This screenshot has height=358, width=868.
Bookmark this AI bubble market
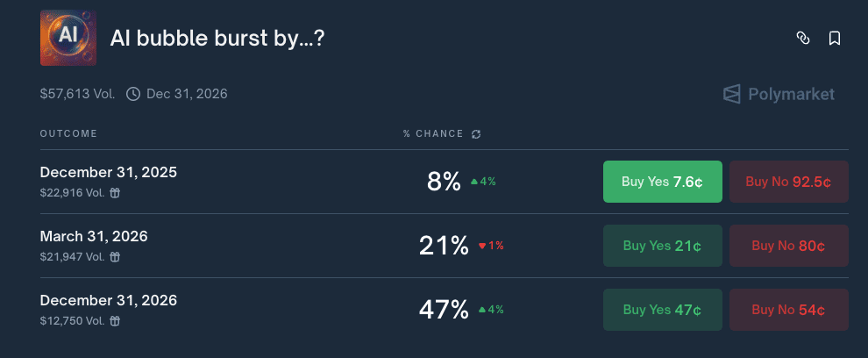coord(834,38)
